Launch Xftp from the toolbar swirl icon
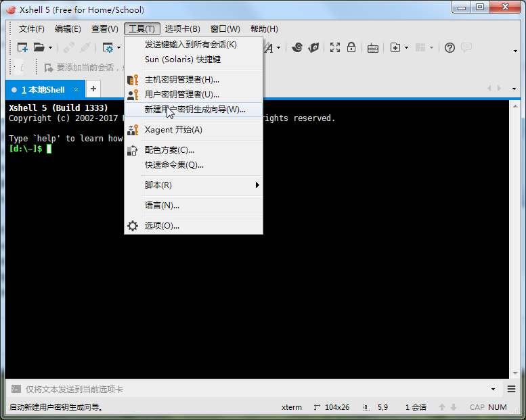This screenshot has height=420, width=526. coord(297,47)
